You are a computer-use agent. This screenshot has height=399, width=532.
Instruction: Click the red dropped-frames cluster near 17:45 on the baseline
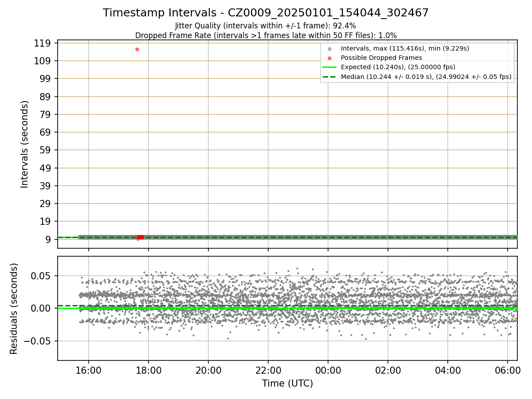pyautogui.click(x=141, y=237)
